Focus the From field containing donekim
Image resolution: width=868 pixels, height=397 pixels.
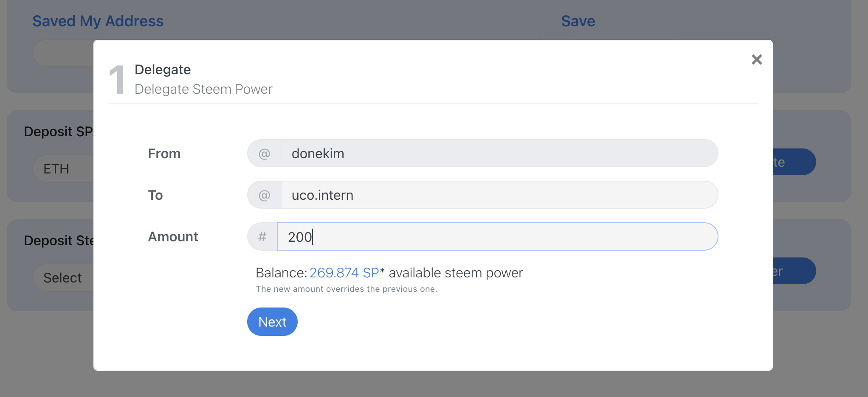click(x=499, y=154)
